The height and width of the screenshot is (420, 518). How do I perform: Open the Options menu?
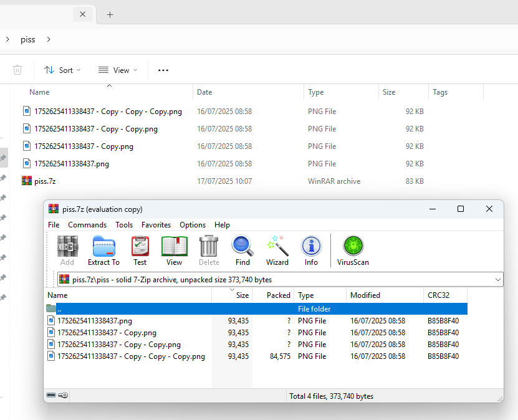(x=193, y=225)
